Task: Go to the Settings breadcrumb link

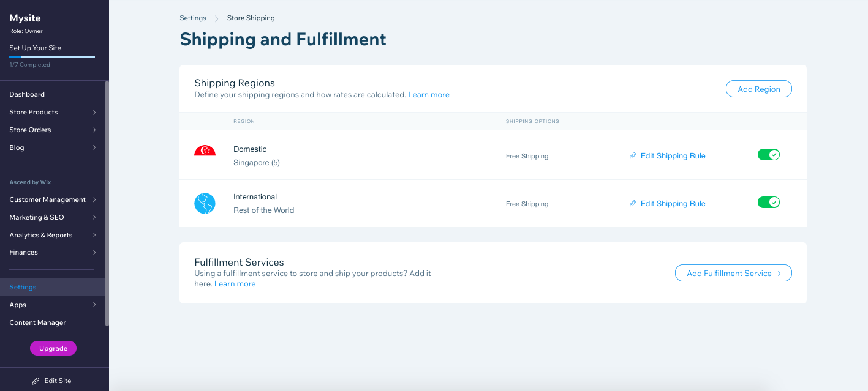Action: 193,18
